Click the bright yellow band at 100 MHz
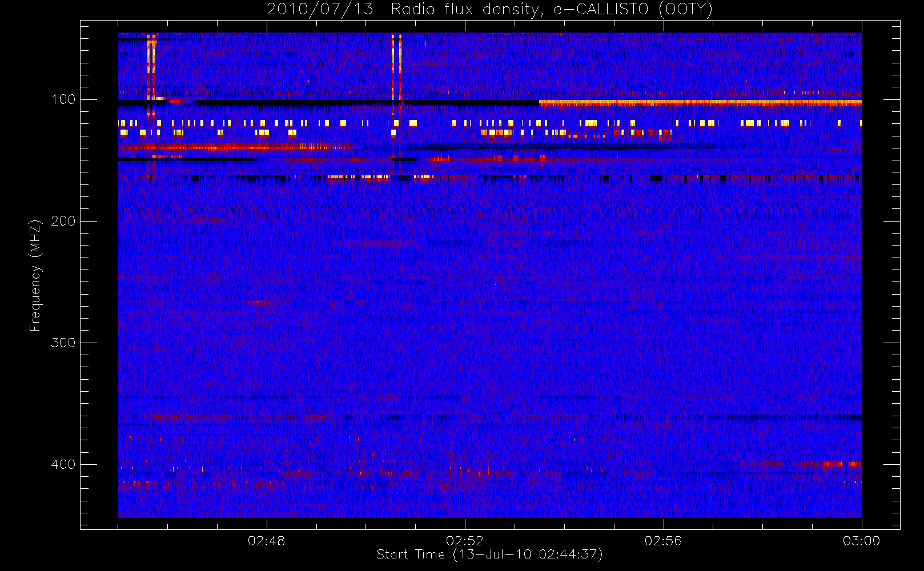This screenshot has width=924, height=571. point(700,103)
